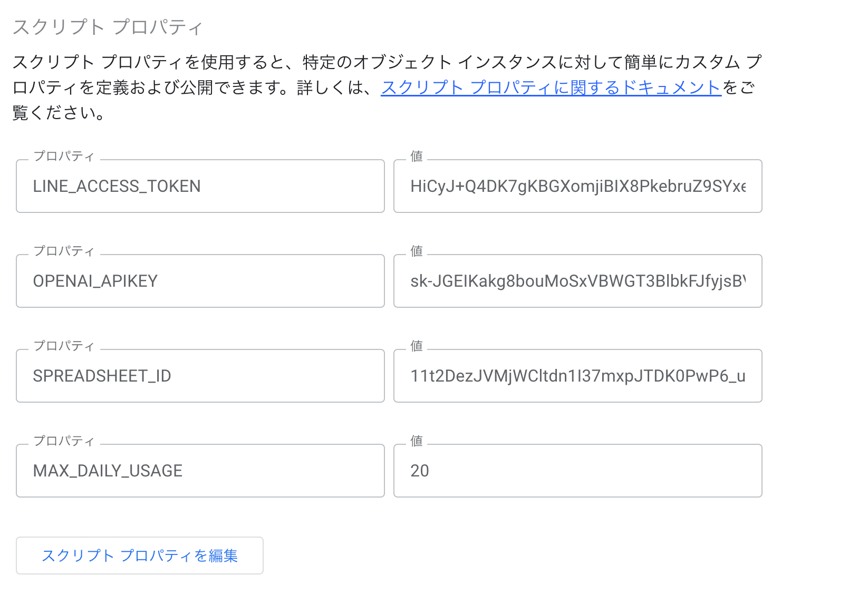868x604 pixels.
Task: Click the LINE_ACCESS_TOKEN property name field
Action: coord(200,186)
